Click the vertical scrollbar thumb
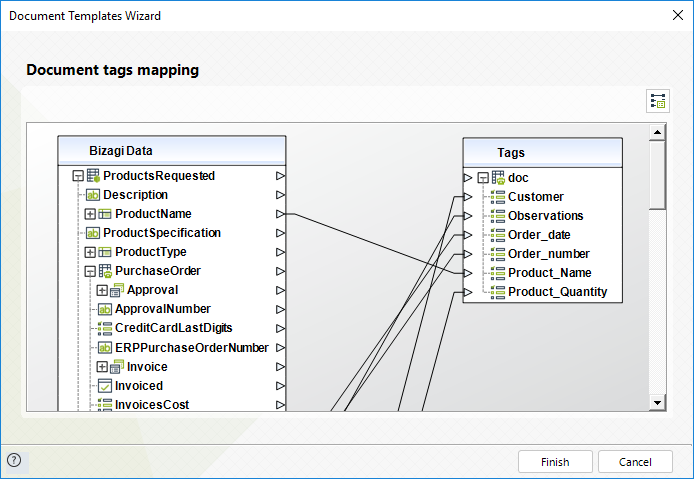694x479 pixels. 657,175
